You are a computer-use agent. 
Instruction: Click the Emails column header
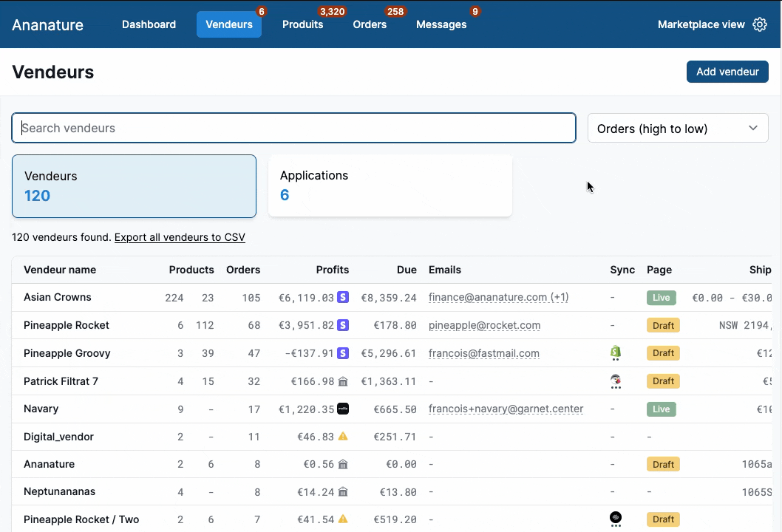click(x=445, y=270)
